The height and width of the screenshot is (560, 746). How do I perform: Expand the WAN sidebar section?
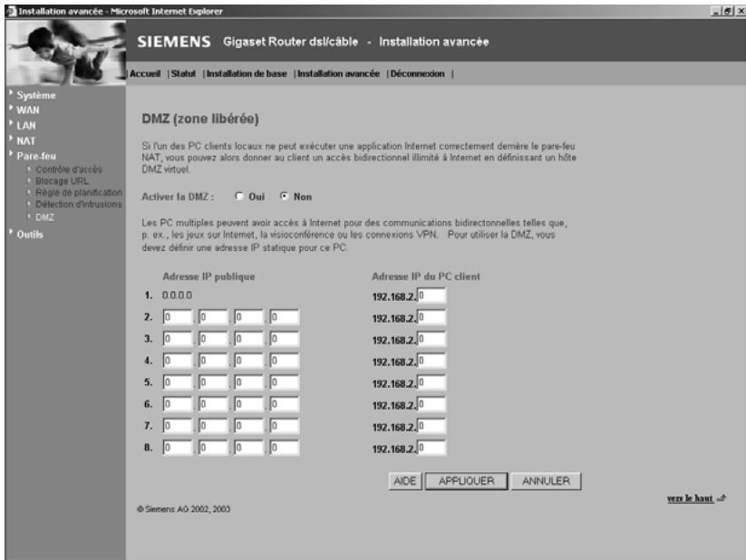point(28,111)
